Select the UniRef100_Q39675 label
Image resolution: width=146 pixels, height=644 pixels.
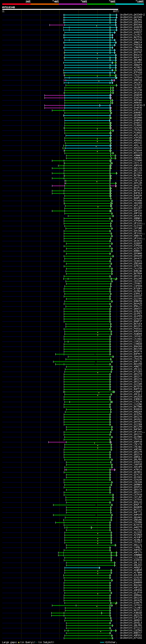(131, 603)
